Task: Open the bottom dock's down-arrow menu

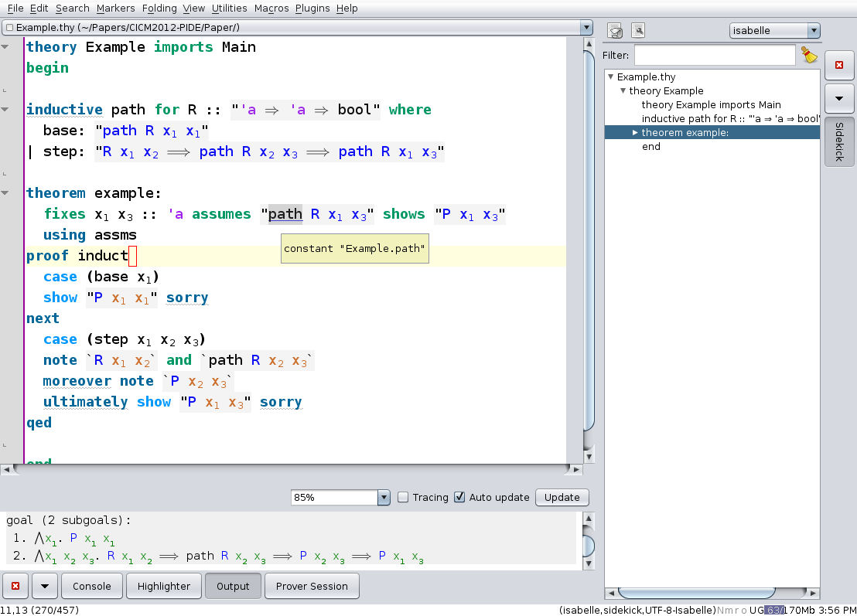Action: coord(44,586)
